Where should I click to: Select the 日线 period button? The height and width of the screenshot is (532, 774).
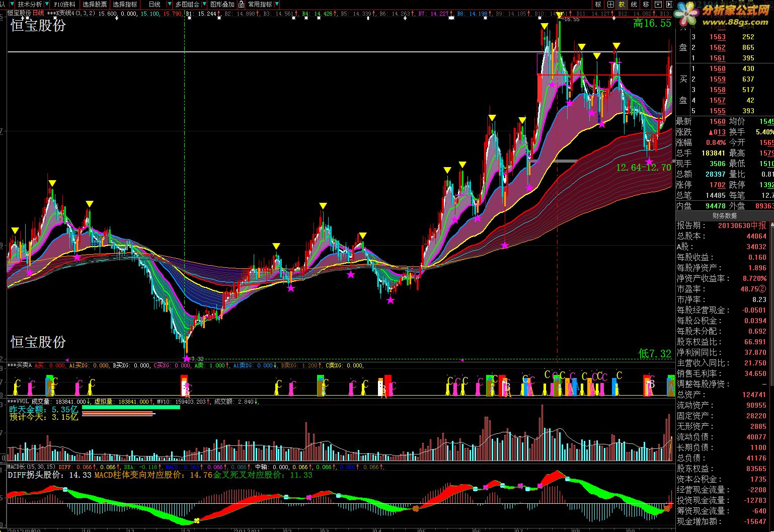[x=154, y=4]
